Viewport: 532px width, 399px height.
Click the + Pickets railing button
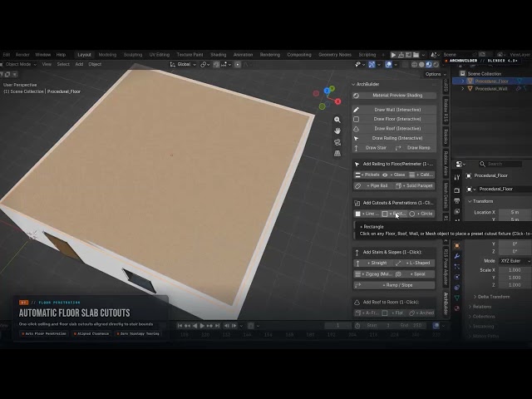pyautogui.click(x=367, y=175)
